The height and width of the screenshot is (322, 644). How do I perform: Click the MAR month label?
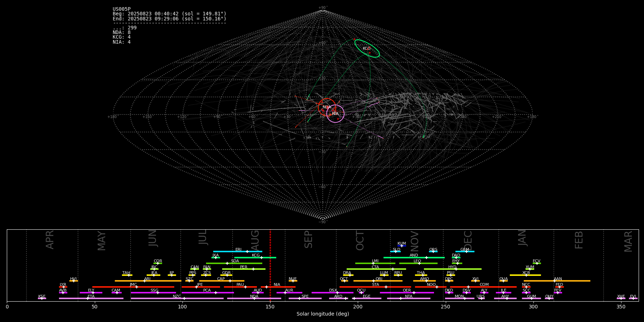(628, 241)
